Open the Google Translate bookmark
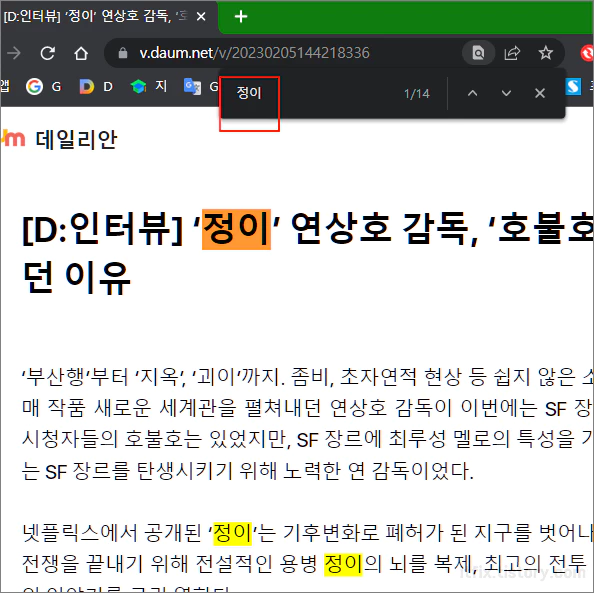 pyautogui.click(x=201, y=86)
